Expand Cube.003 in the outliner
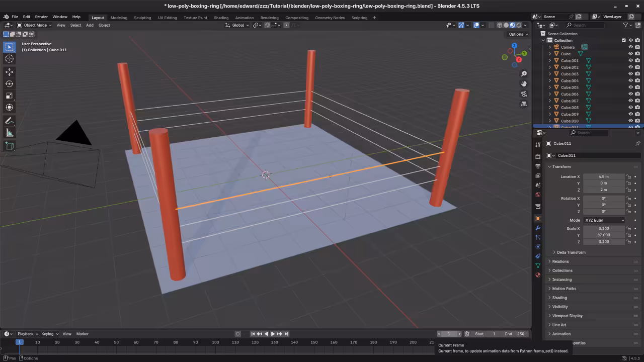The height and width of the screenshot is (362, 644). tap(549, 74)
